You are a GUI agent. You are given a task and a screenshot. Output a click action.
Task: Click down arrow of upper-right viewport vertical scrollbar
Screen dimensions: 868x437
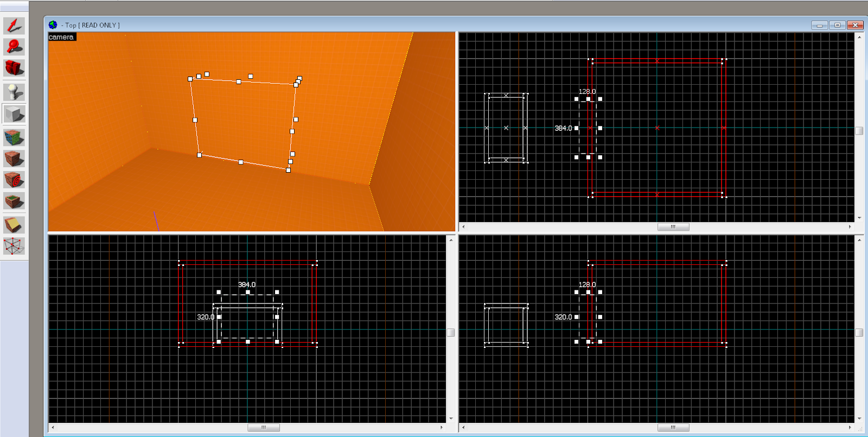pyautogui.click(x=859, y=218)
